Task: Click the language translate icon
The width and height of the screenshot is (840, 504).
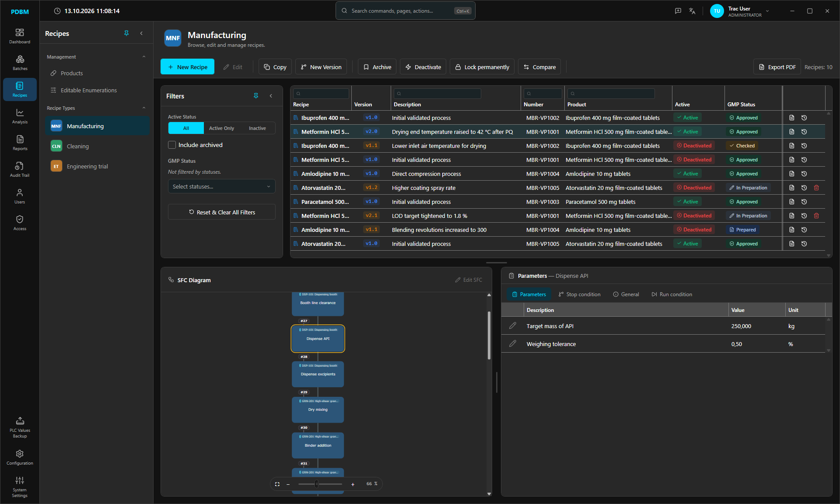Action: click(692, 11)
